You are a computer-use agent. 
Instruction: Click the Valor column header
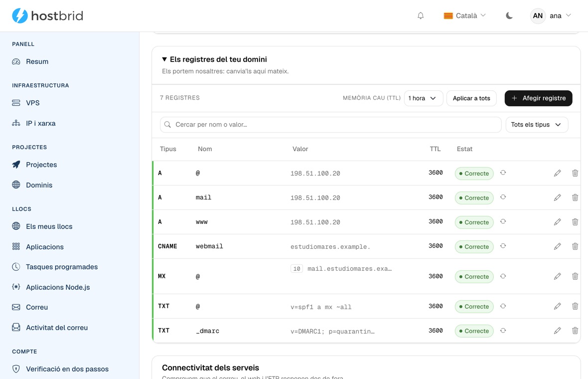[300, 149]
